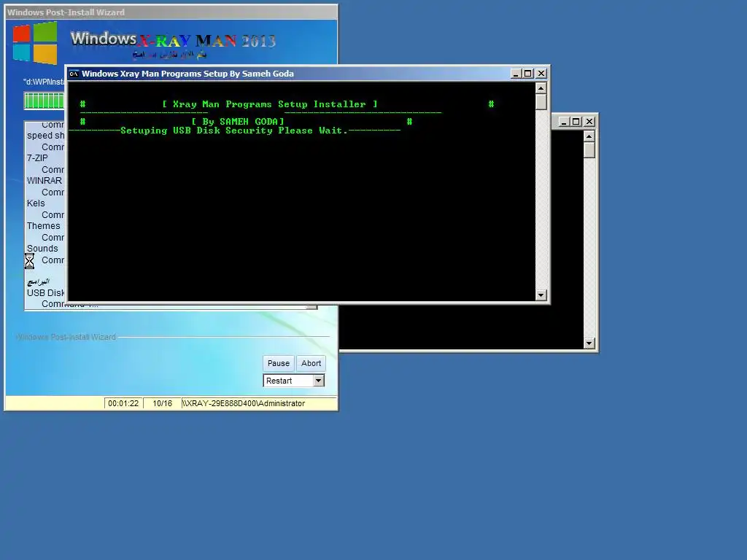
Task: Click scroll-up arrow in background console
Action: (x=589, y=136)
